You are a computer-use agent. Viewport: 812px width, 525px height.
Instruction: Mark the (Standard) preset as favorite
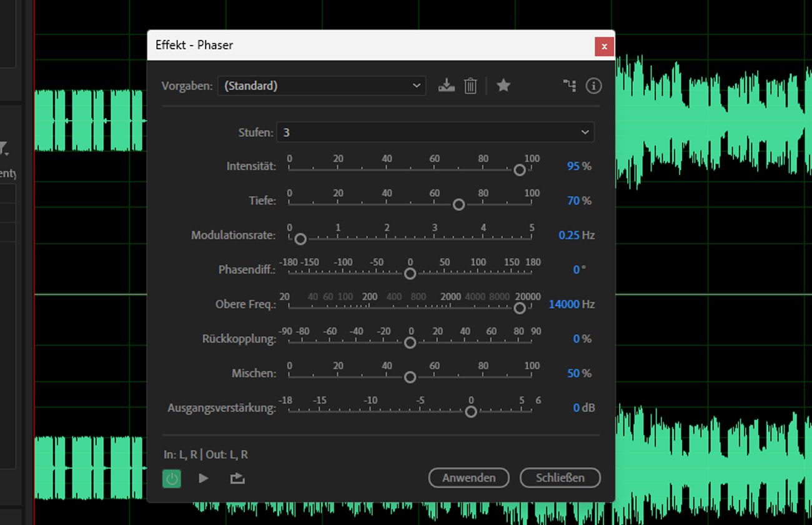click(x=503, y=86)
